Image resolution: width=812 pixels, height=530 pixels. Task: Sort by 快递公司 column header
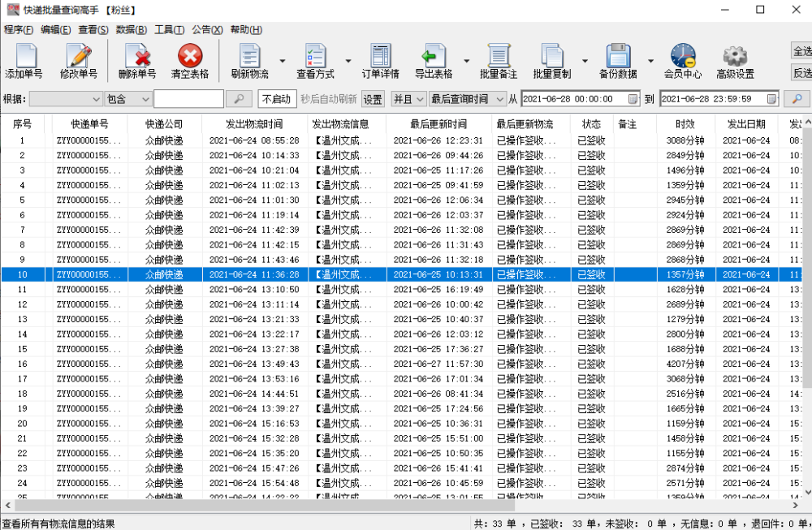[164, 124]
